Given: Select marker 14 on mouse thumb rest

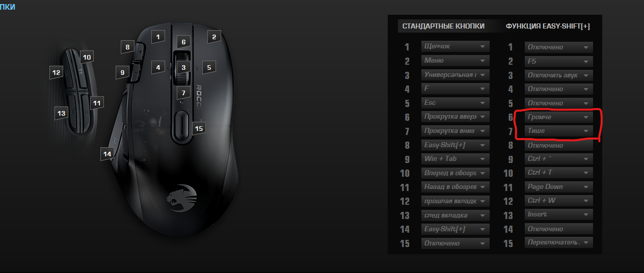Looking at the screenshot, I should pos(107,153).
